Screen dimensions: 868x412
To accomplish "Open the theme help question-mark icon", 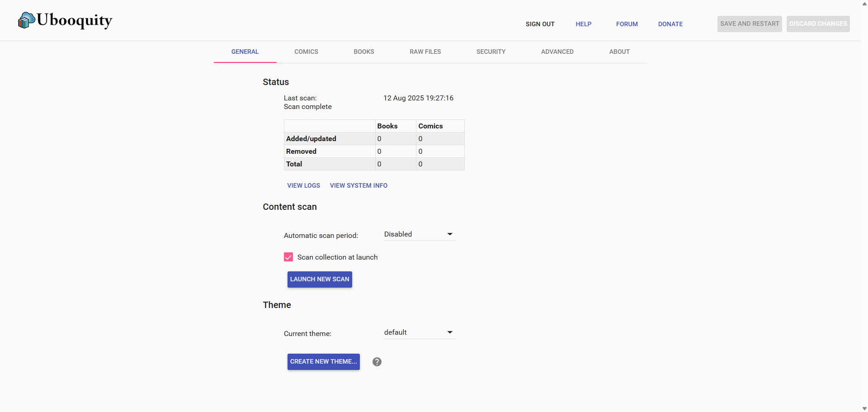I will pos(377,362).
